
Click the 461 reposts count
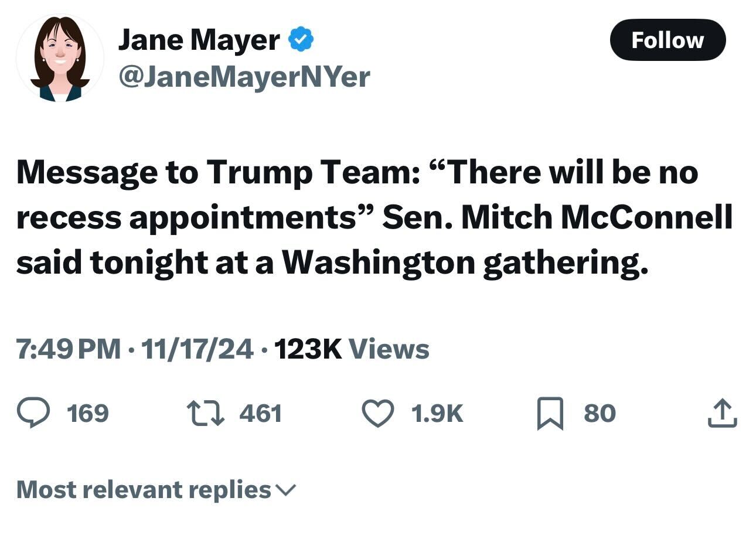coord(261,413)
